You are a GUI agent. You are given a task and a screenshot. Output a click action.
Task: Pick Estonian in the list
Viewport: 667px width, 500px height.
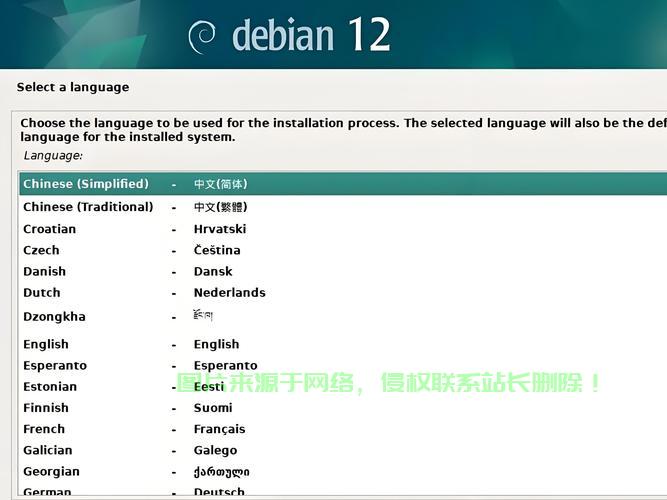point(343,386)
